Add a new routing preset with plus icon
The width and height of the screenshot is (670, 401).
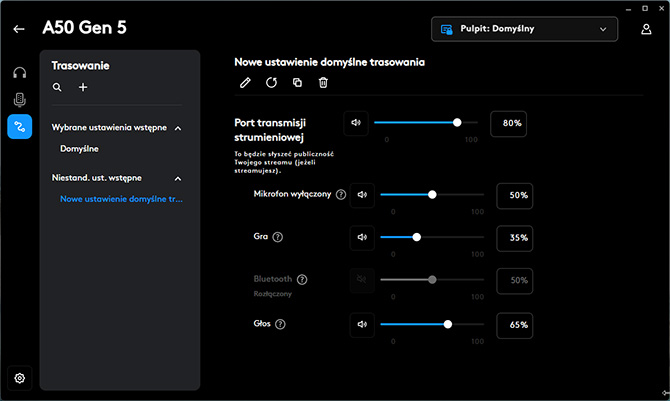83,87
